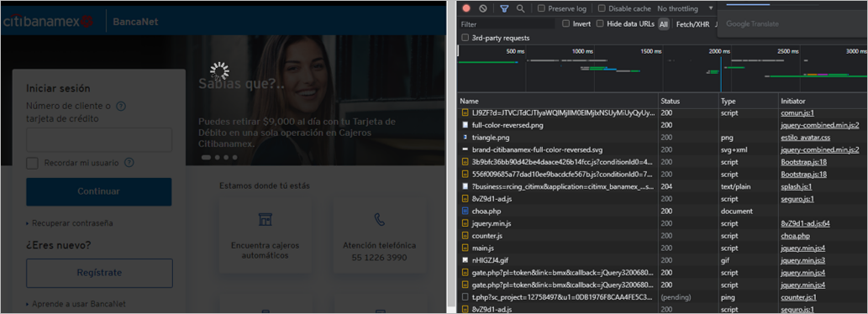Screen dimensions: 868x314
Task: Click document icon of choa.php row
Action: click(x=465, y=212)
